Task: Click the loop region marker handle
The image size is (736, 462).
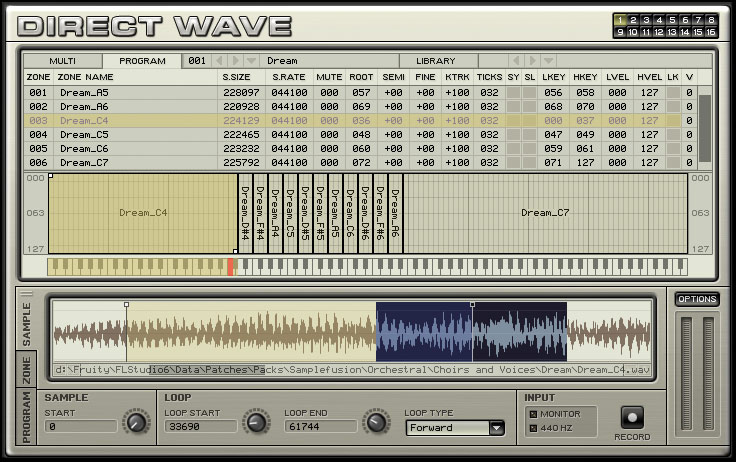Action: coord(472,305)
